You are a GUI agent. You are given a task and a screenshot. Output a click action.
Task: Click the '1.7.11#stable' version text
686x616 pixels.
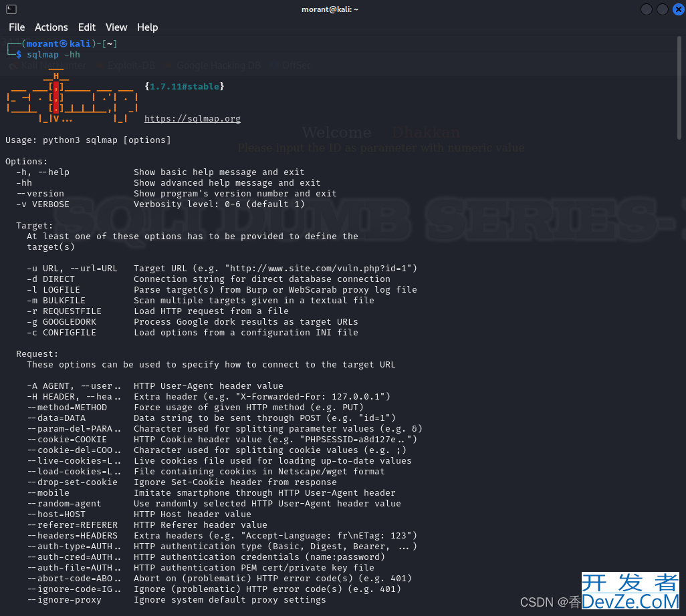tap(184, 86)
